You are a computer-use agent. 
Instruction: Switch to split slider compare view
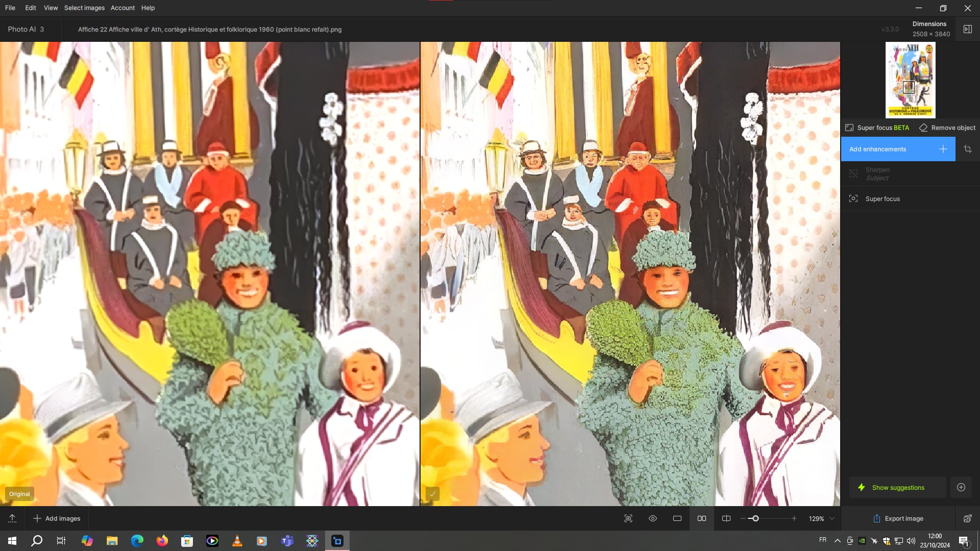[726, 518]
